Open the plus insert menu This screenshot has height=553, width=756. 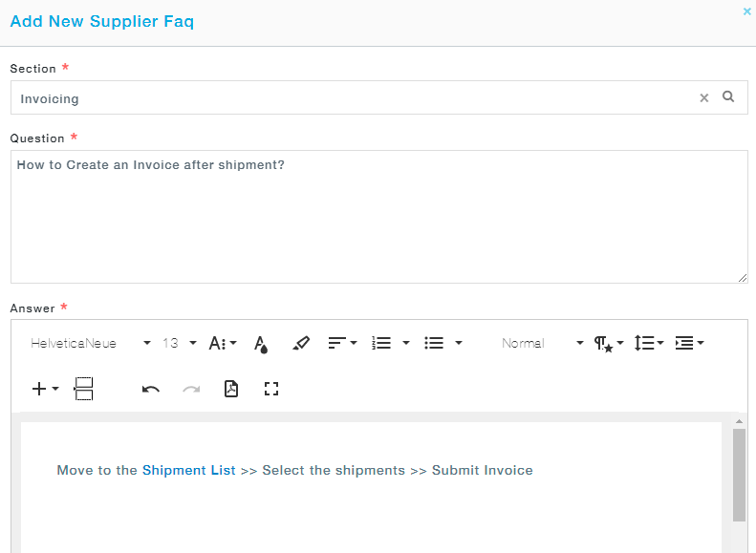pyautogui.click(x=45, y=389)
